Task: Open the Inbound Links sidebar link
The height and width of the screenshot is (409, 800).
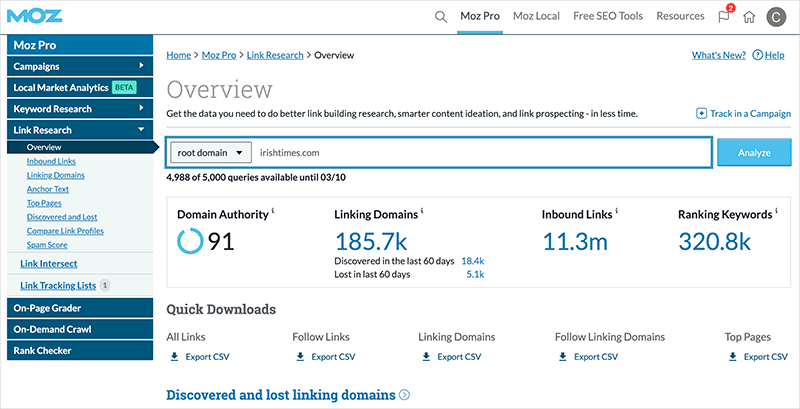Action: tap(51, 161)
